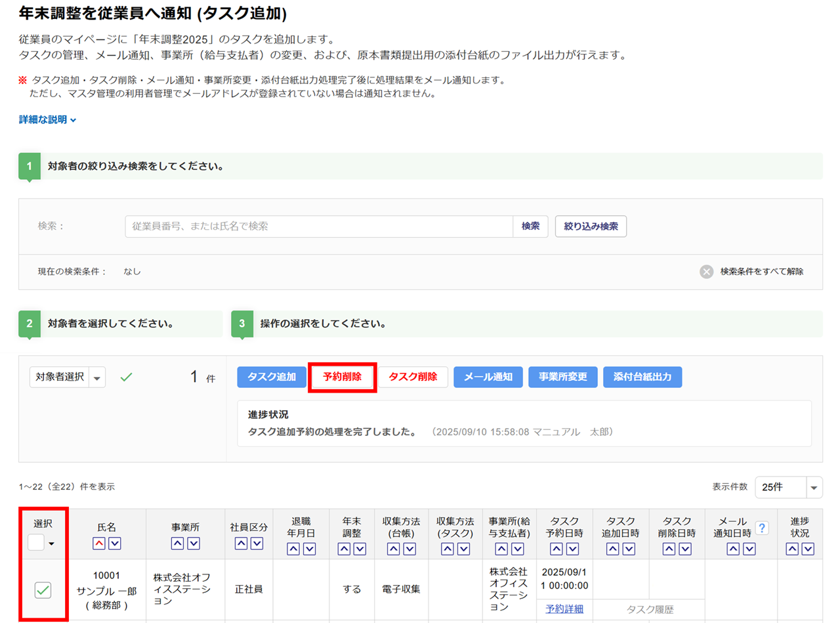Viewport: 840px width, 623px height.
Task: Sort 退職年月日 column descending arrow
Action: (x=310, y=549)
